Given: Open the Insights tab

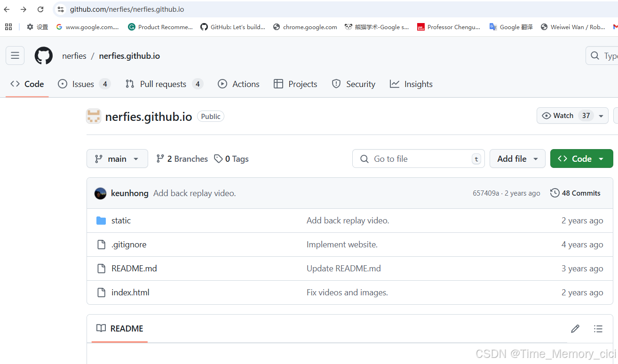Looking at the screenshot, I should [x=411, y=84].
